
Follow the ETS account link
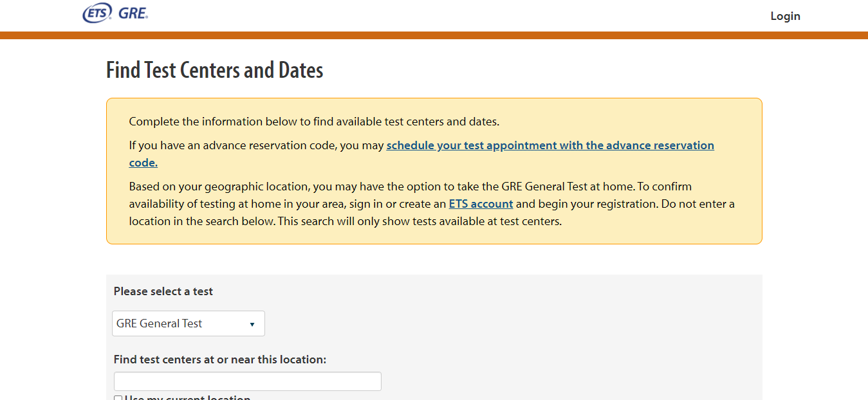481,204
